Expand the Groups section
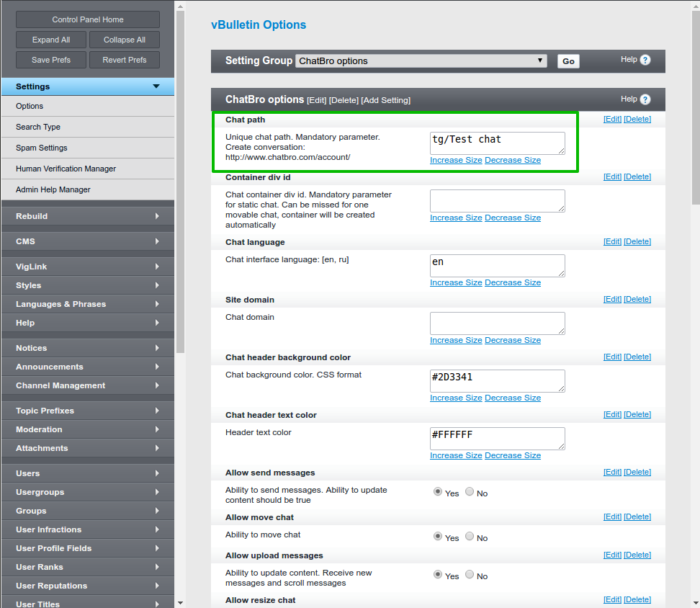This screenshot has width=700, height=608. click(88, 511)
